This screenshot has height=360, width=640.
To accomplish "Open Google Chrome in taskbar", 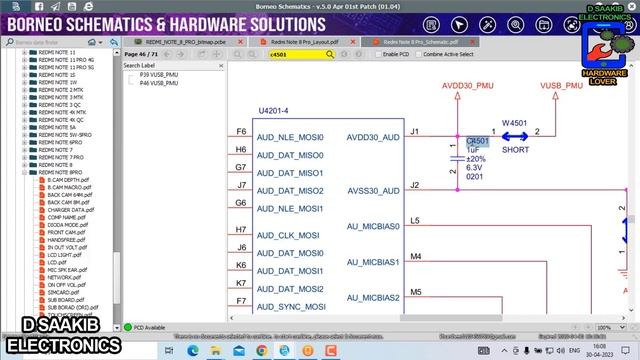I will (262, 350).
